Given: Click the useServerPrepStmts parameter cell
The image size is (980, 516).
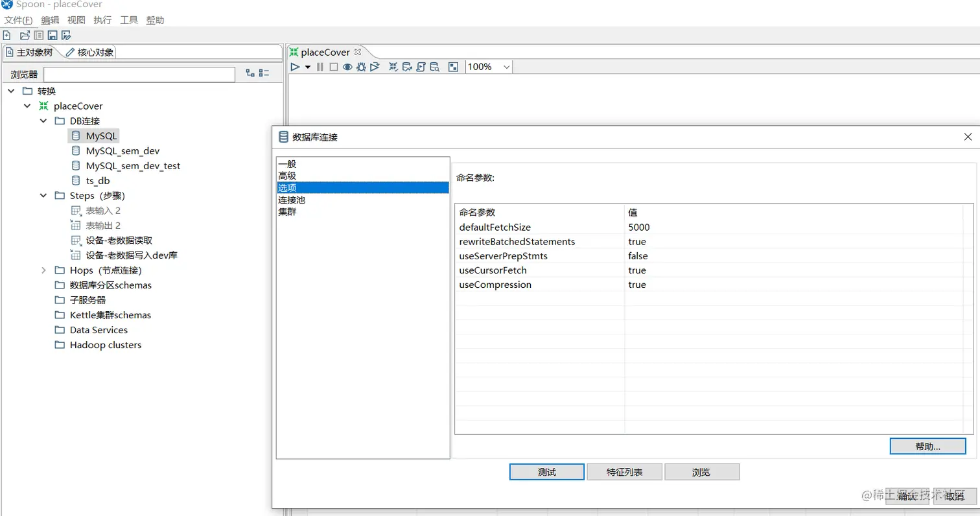Looking at the screenshot, I should click(540, 255).
